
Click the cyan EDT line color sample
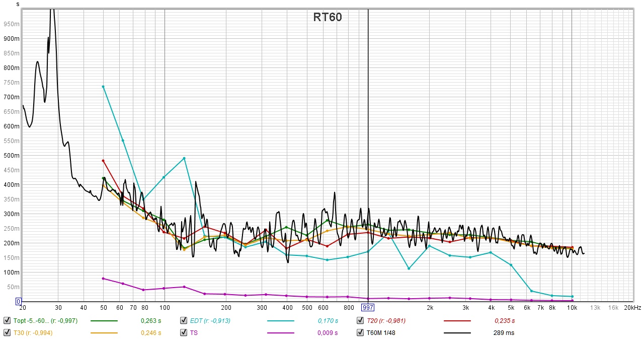pos(281,320)
